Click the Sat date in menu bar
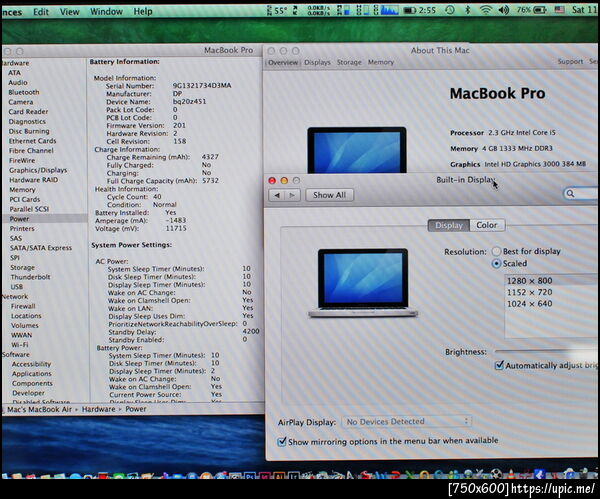 [x=584, y=10]
